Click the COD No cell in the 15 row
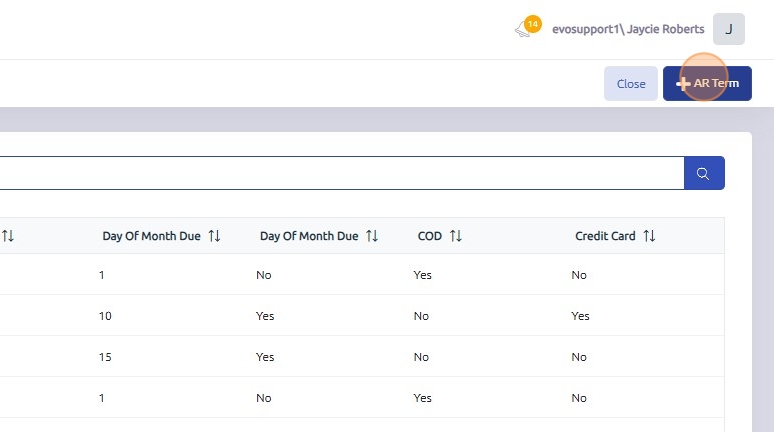Viewport: 774px width, 432px height. [x=421, y=357]
